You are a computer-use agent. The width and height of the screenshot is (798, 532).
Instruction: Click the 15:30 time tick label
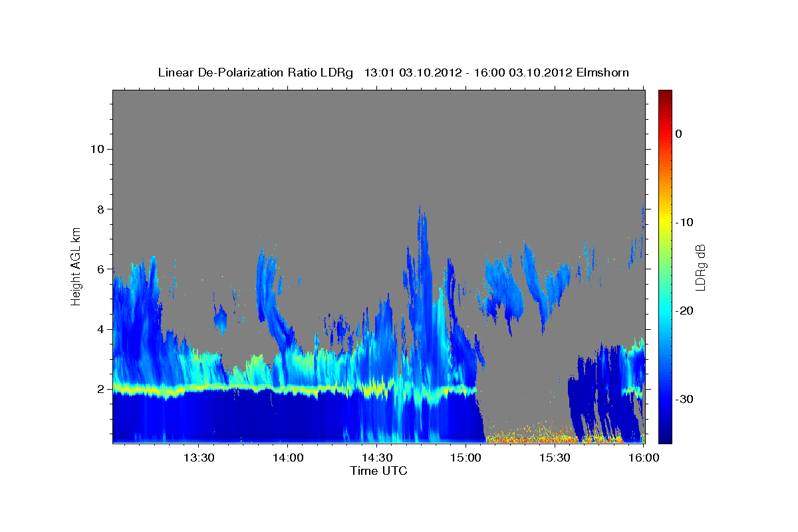(555, 458)
